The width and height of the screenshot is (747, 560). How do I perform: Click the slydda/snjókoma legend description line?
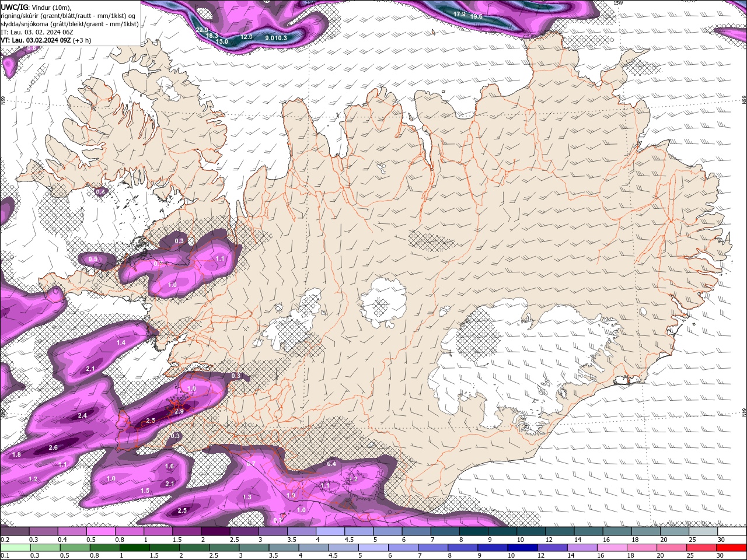69,24
